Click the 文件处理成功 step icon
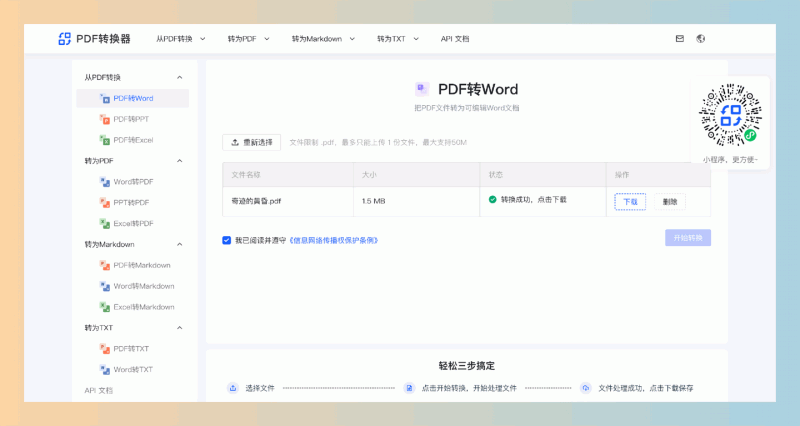800x426 pixels. (x=586, y=388)
